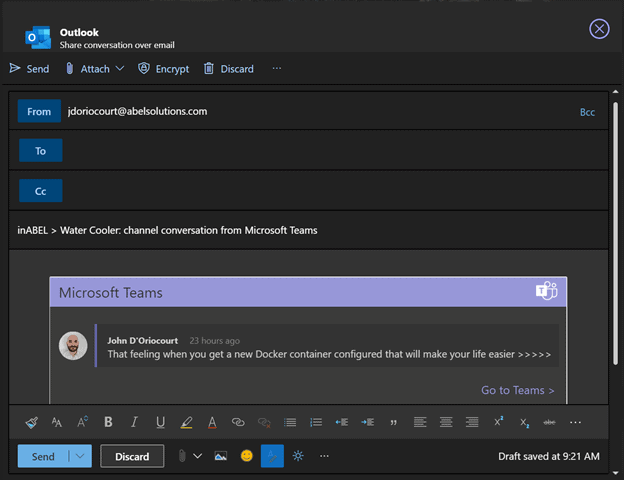Click the To button
624x480 pixels.
(40, 150)
